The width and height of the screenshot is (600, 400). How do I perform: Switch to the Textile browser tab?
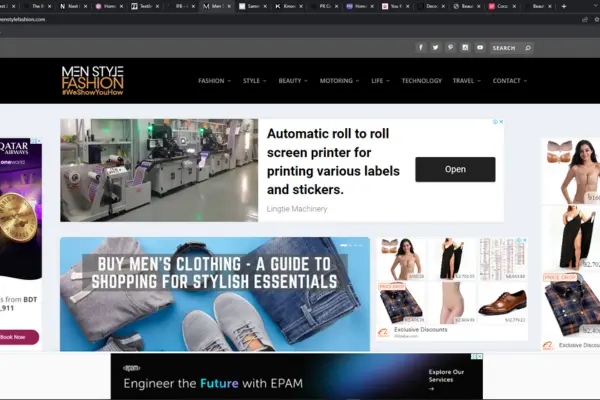[145, 7]
